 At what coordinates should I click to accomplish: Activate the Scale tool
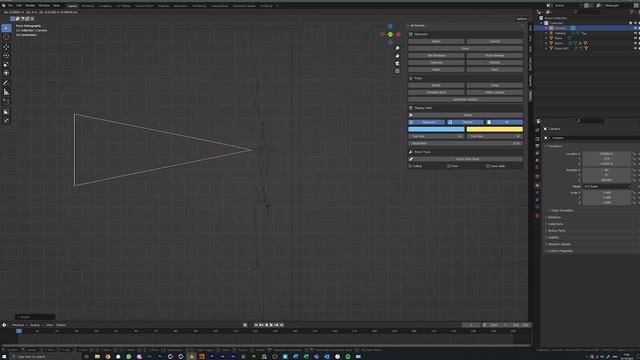[6, 64]
